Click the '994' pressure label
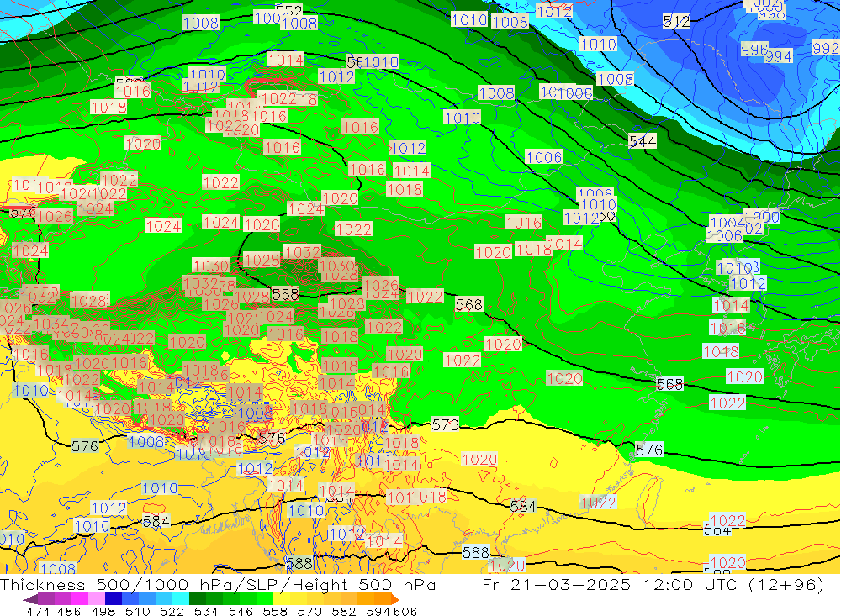Viewport: 841px width, 616px height. [779, 55]
